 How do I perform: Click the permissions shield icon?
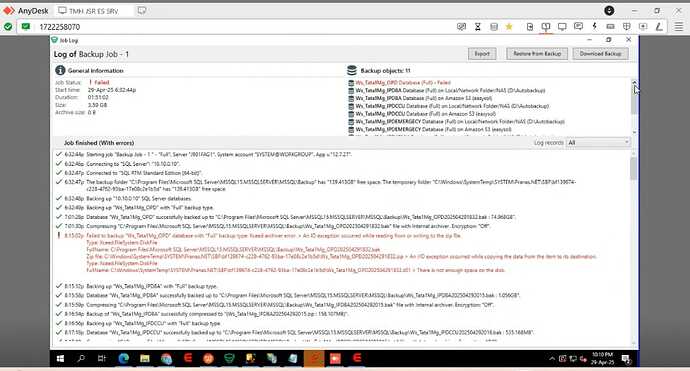click(x=627, y=27)
